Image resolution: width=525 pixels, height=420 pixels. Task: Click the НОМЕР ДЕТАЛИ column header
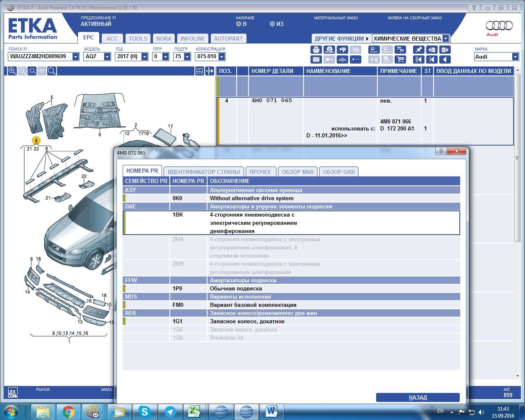pos(276,71)
